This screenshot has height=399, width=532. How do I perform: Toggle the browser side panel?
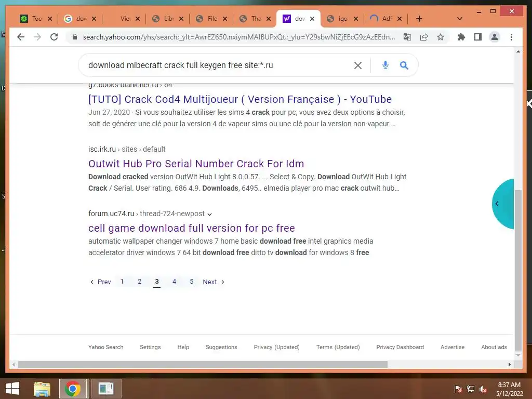coord(478,37)
